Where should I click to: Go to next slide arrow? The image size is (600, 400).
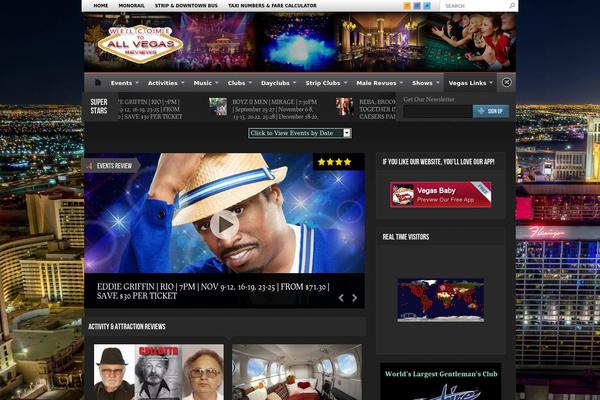[355, 297]
